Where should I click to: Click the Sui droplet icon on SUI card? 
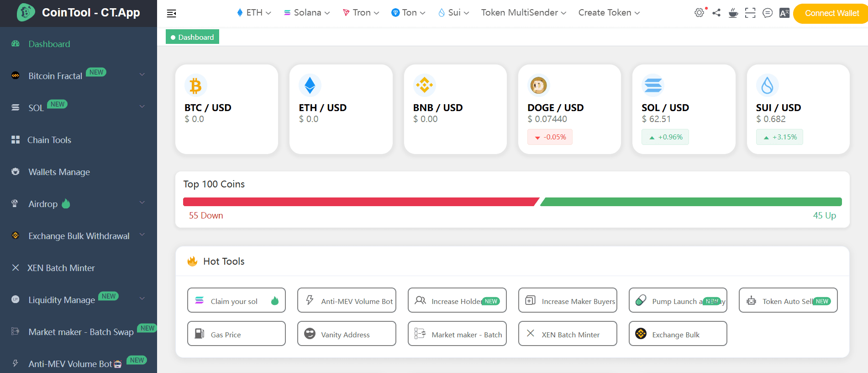(x=768, y=85)
